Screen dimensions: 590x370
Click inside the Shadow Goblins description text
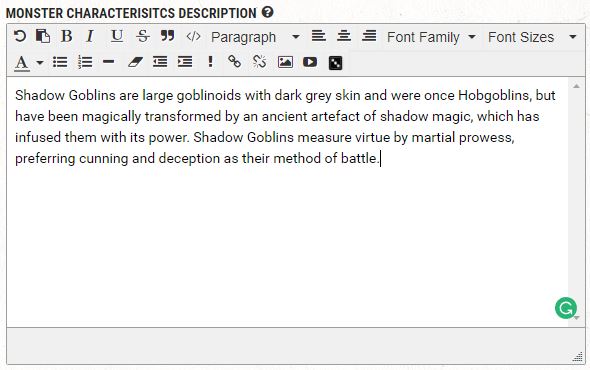(285, 127)
